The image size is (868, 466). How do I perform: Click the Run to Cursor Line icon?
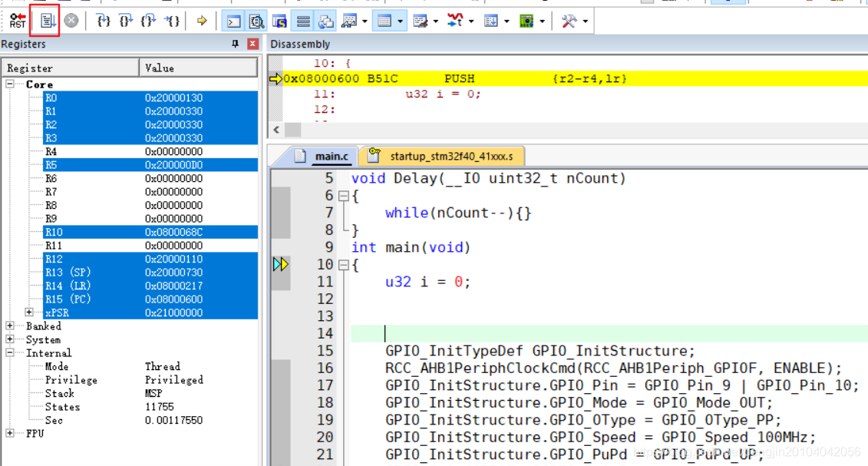coord(172,21)
